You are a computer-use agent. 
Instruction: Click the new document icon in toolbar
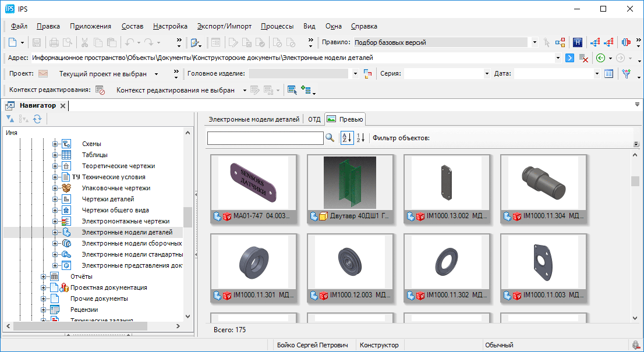coord(13,42)
